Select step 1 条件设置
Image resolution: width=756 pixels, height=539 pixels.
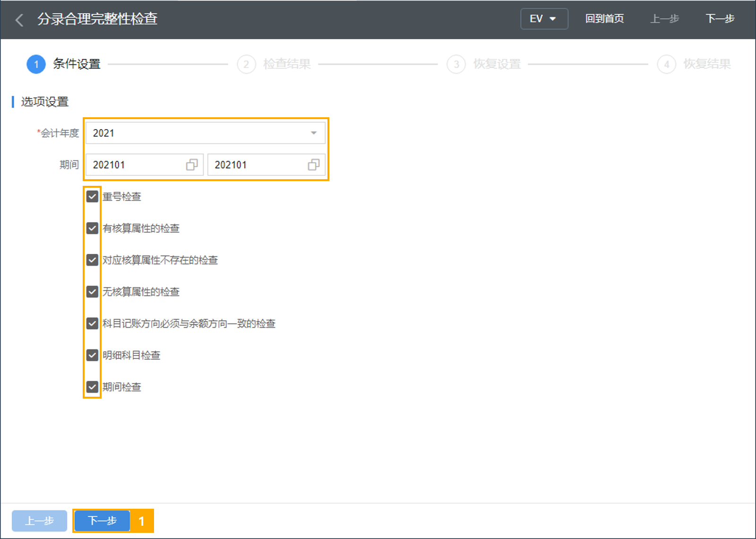click(64, 64)
